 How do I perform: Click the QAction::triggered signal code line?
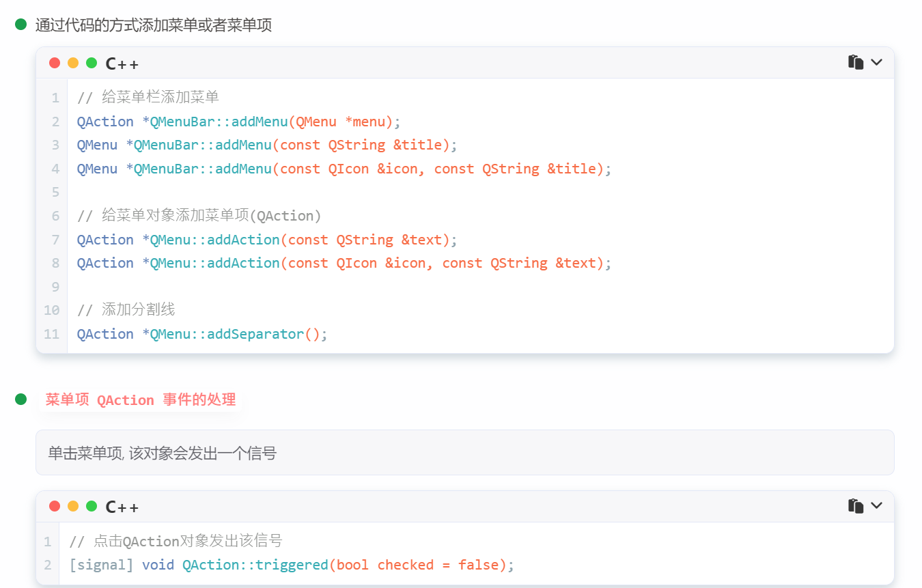pos(292,565)
